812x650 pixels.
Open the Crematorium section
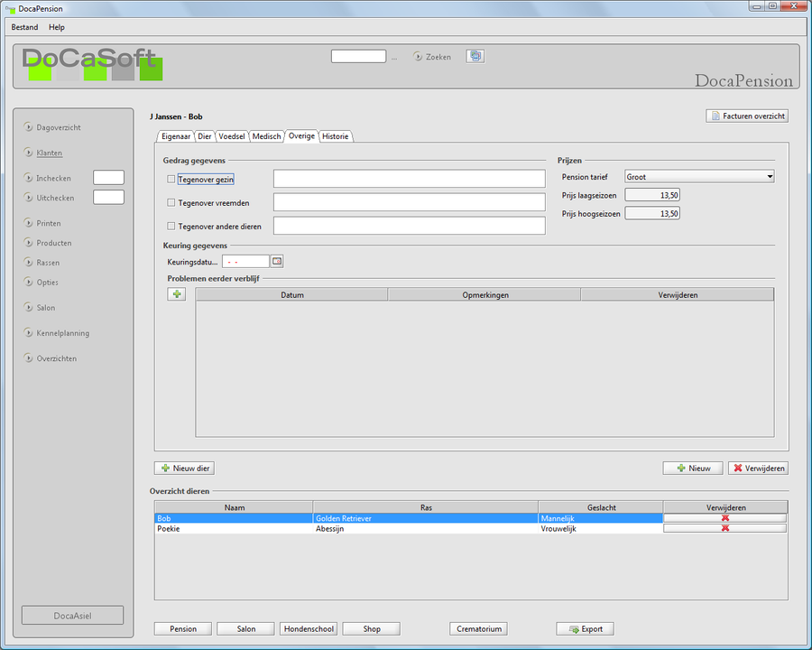pos(479,628)
